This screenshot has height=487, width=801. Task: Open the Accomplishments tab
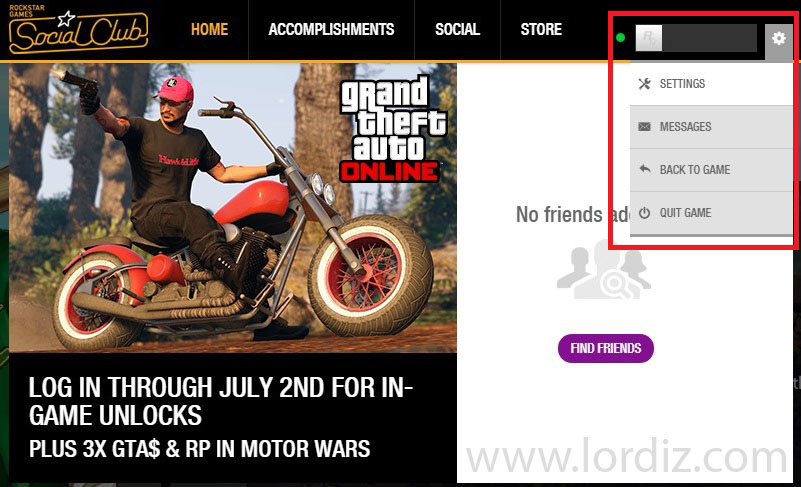[331, 30]
